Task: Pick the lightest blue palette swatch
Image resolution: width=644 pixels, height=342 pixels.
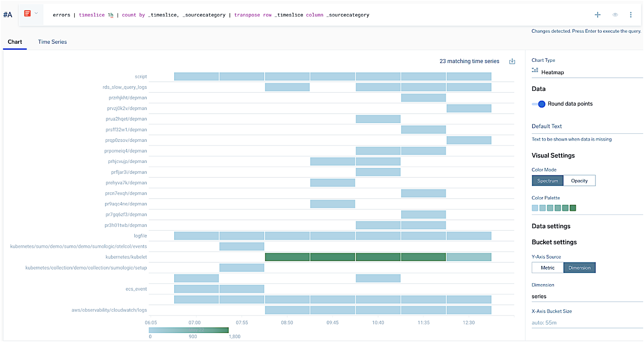Action: (535, 208)
